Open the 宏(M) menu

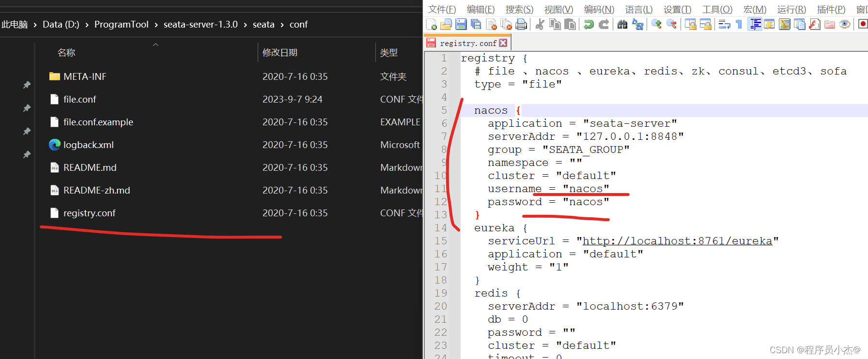pyautogui.click(x=755, y=9)
